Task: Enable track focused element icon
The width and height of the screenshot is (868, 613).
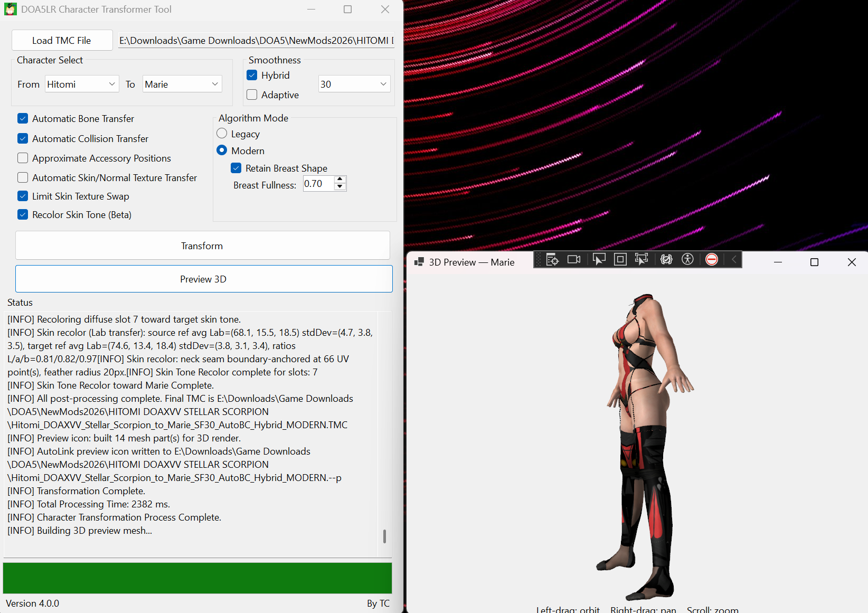Action: (x=641, y=259)
